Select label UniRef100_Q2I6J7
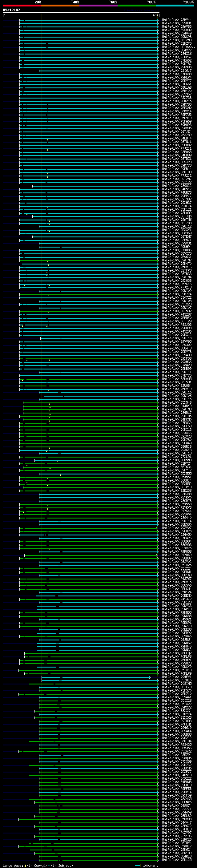Viewport: 197px width, 868px height. 176,71
